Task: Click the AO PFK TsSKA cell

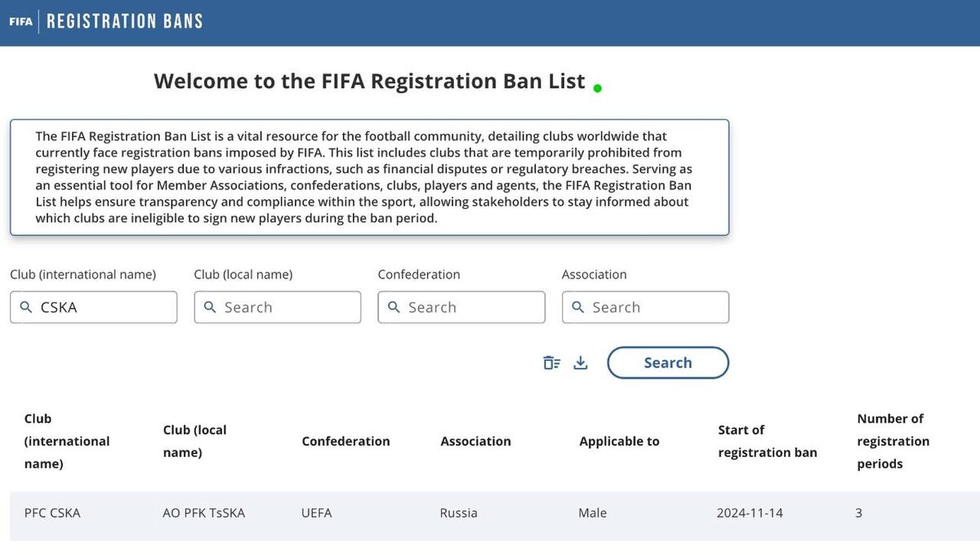Action: coord(204,513)
